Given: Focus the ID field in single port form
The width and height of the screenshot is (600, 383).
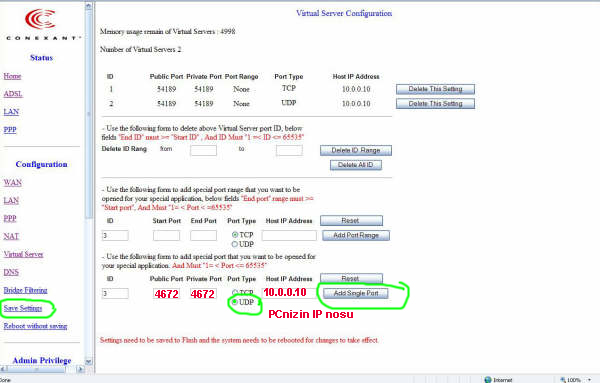Looking at the screenshot, I should [115, 293].
